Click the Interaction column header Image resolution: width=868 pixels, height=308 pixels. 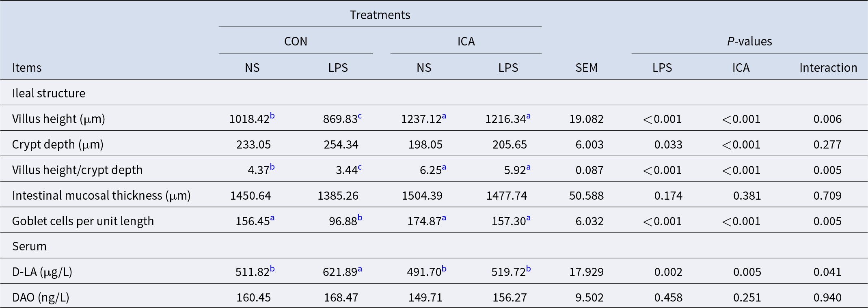pos(828,68)
